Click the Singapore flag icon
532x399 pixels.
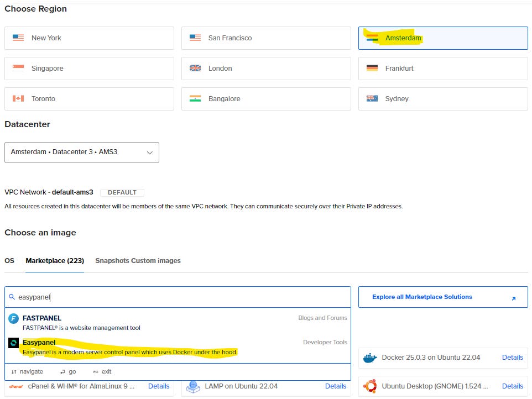point(18,68)
